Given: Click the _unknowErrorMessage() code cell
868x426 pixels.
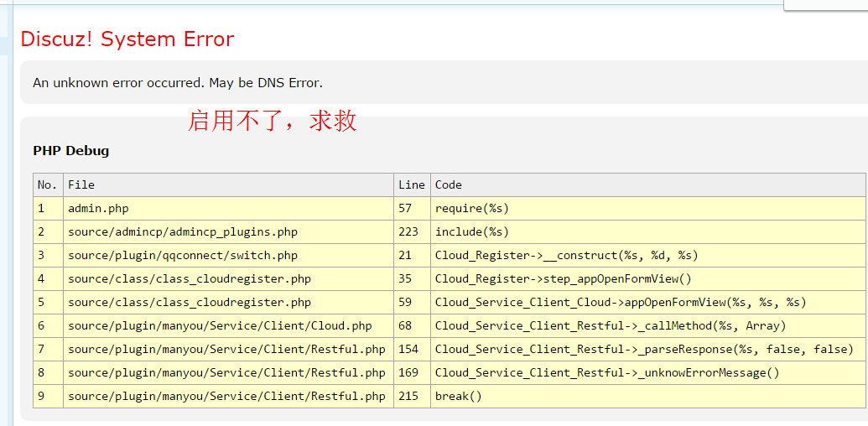Looking at the screenshot, I should (607, 372).
